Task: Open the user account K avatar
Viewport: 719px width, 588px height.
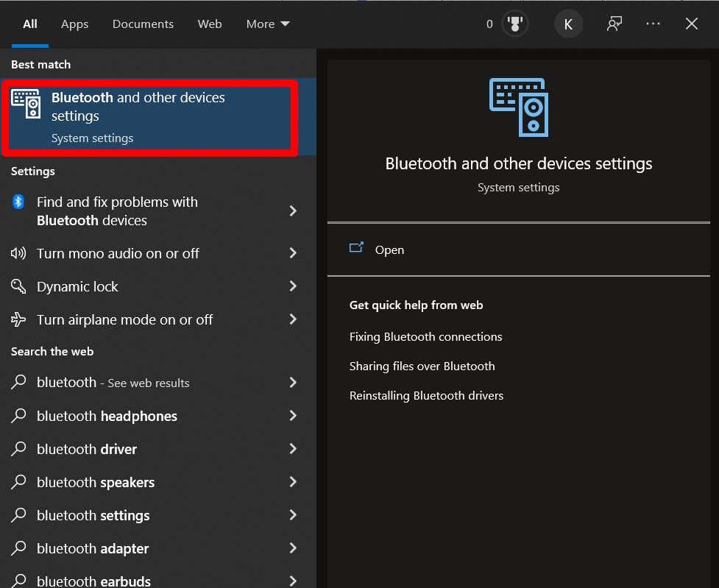Action: [568, 24]
